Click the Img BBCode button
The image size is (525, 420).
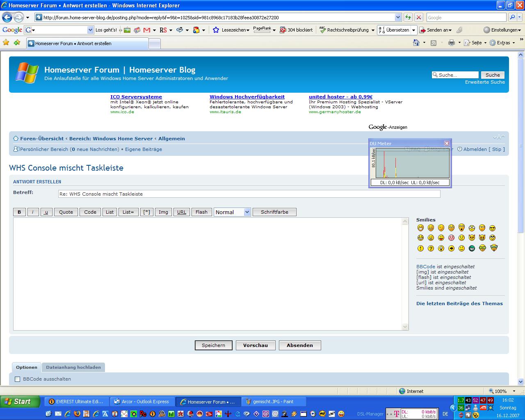click(x=163, y=212)
